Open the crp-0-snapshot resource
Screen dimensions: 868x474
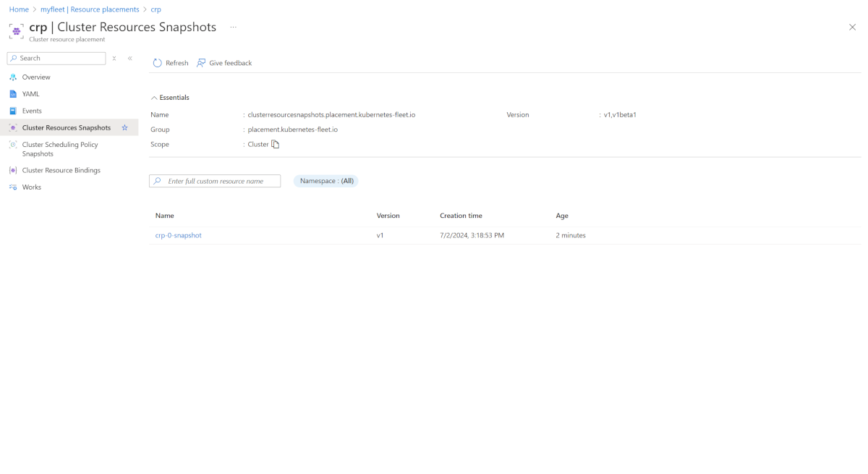178,234
